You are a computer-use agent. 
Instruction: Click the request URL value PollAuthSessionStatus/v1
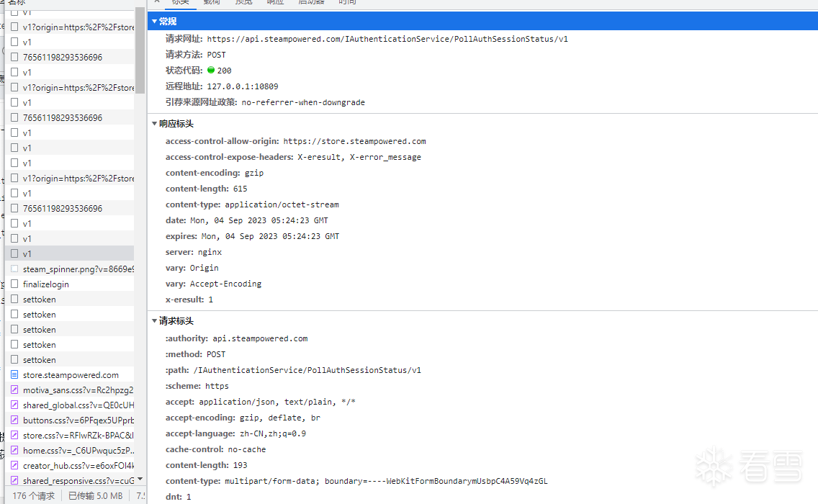click(387, 39)
